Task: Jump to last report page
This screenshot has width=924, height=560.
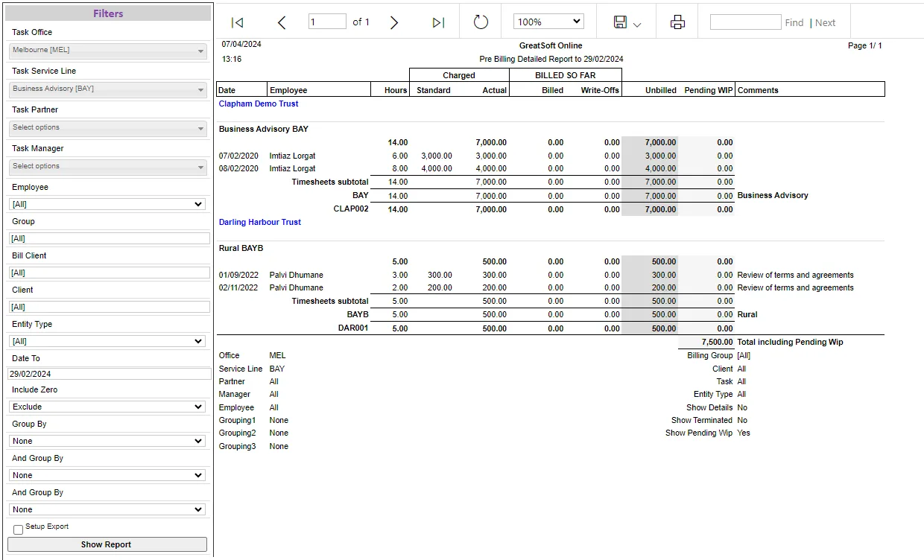Action: 438,22
